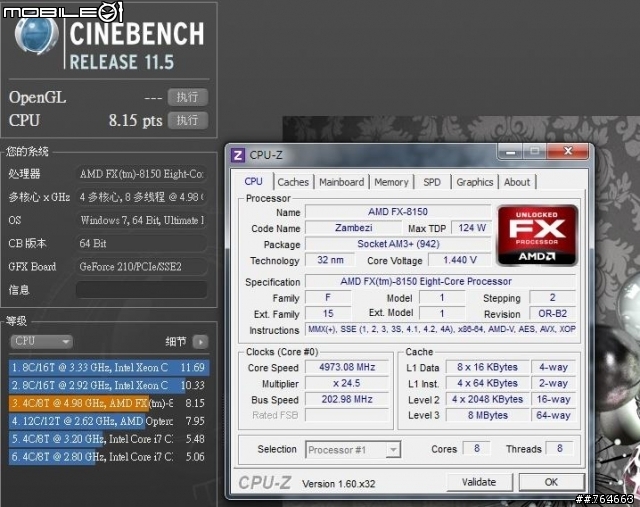Image resolution: width=640 pixels, height=507 pixels.
Task: Select ranking row 1 Intel Xeon 11.69
Action: point(109,367)
